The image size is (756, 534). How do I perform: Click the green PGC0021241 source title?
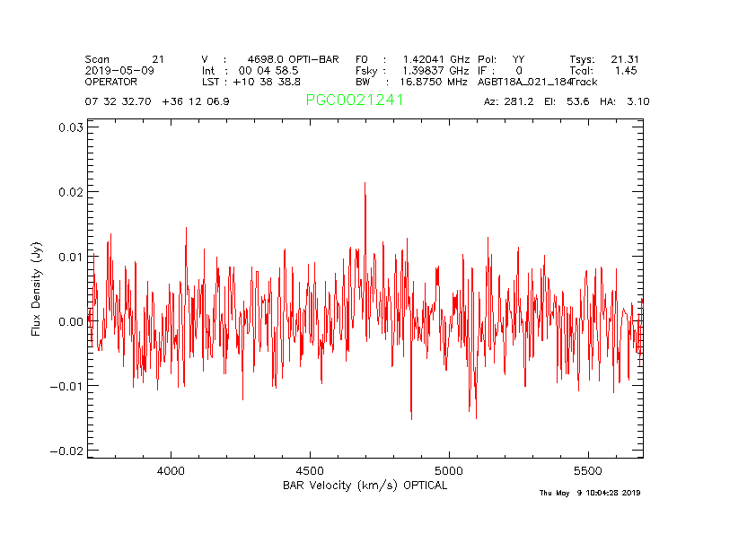355,101
